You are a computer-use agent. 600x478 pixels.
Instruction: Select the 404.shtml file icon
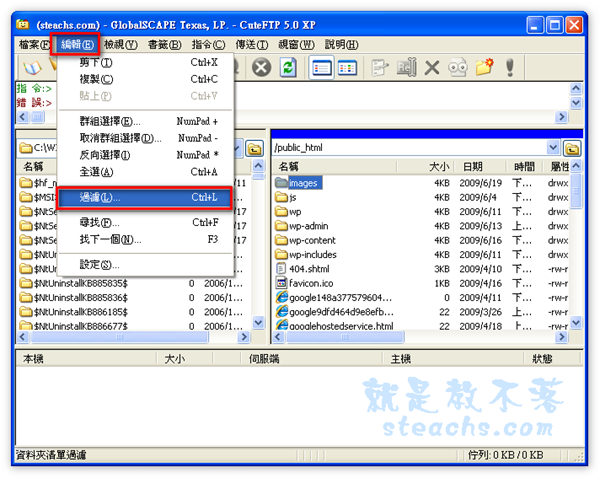tap(281, 269)
